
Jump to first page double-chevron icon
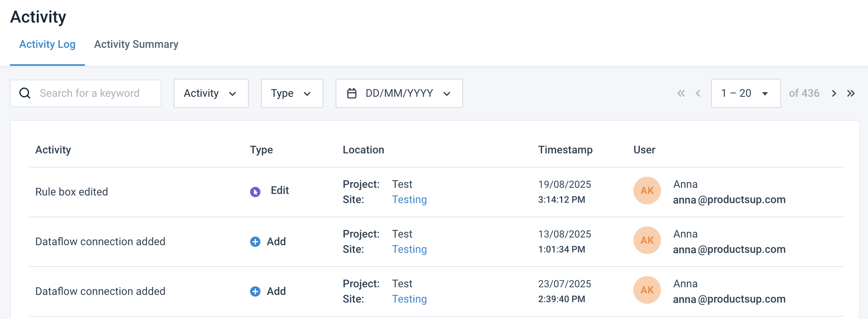pyautogui.click(x=681, y=93)
